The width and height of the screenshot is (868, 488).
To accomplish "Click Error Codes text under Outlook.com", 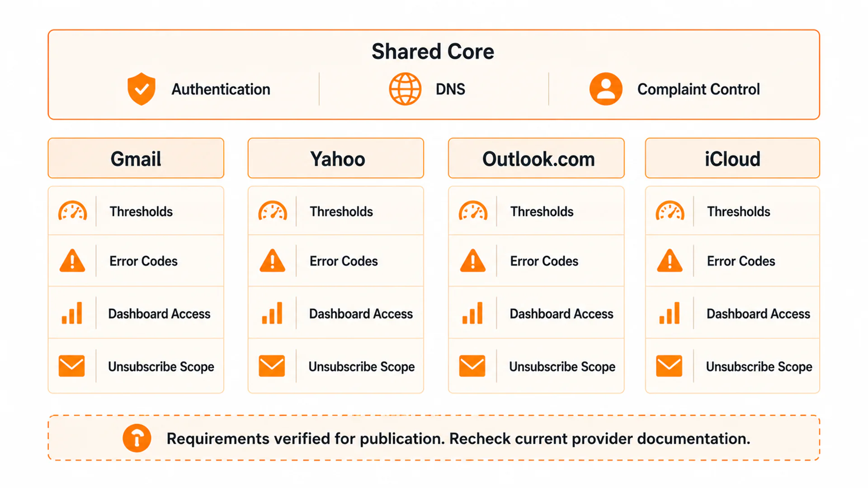I will click(x=544, y=261).
